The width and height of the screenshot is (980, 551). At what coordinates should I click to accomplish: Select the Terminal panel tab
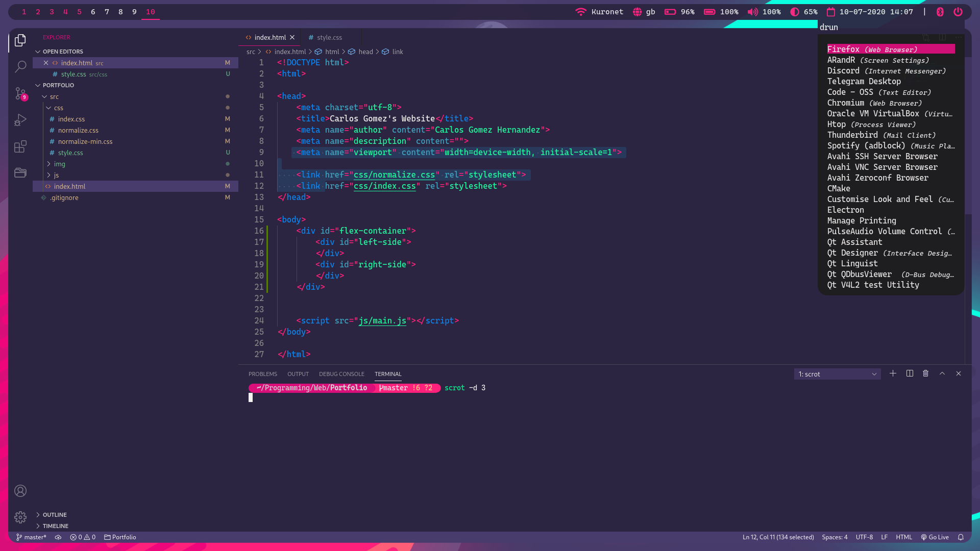click(x=388, y=374)
